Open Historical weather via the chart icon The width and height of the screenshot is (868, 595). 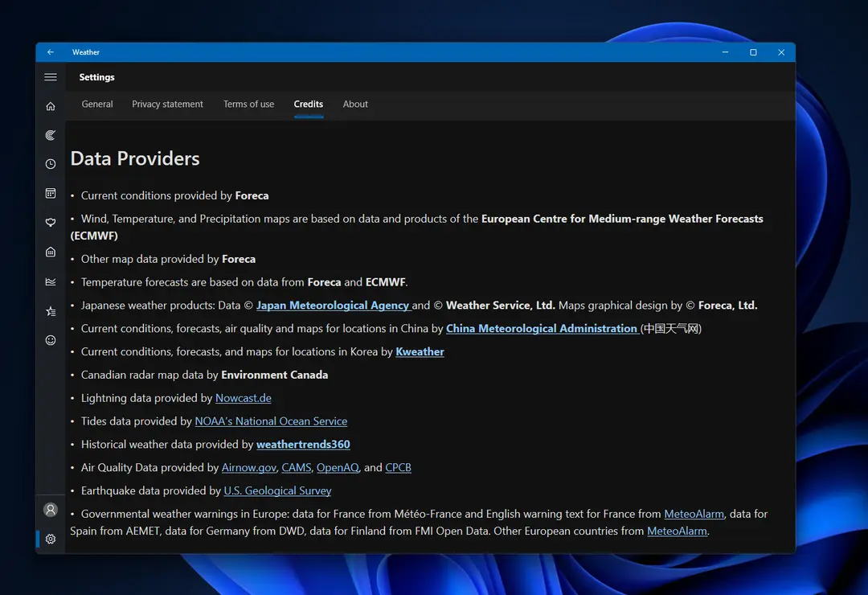click(51, 282)
